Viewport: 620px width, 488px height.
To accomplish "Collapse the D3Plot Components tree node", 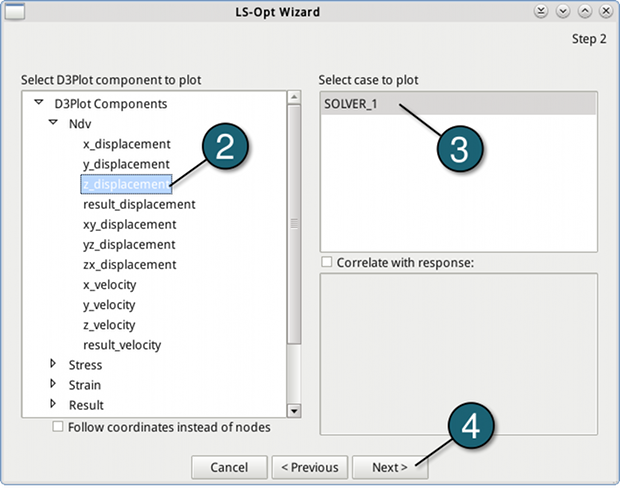I will pos(39,102).
